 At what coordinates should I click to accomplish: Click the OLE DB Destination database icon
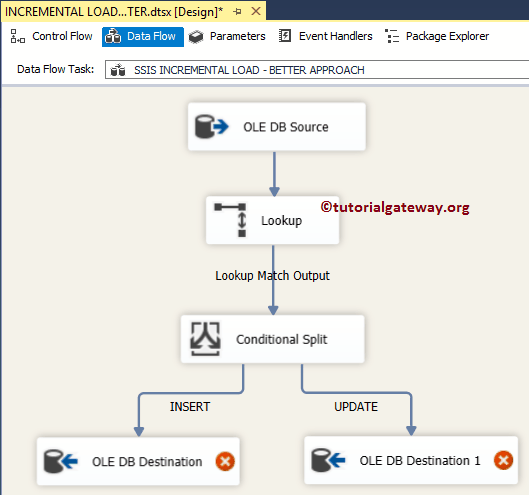tap(61, 461)
